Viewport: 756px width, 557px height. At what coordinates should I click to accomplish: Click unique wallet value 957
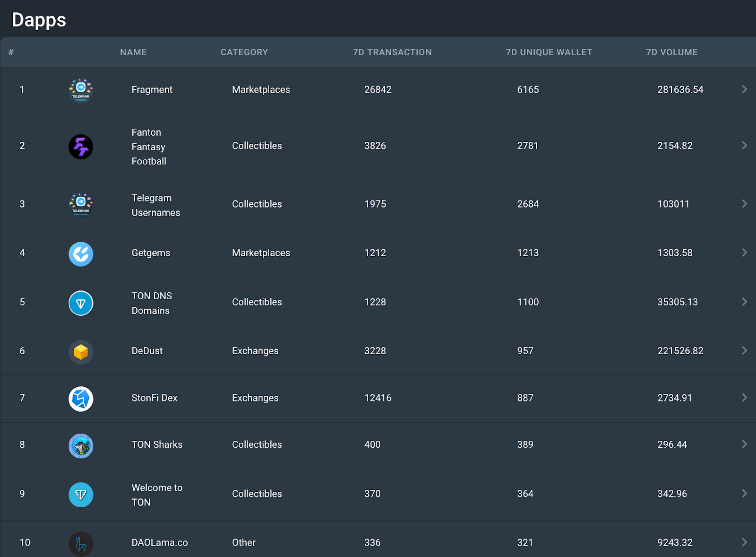pos(525,350)
